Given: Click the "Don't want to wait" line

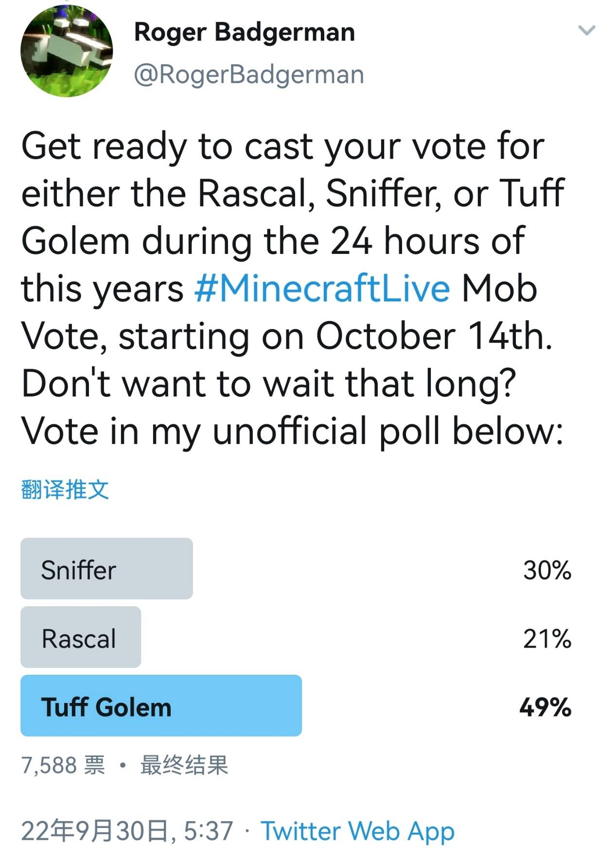Looking at the screenshot, I should [x=268, y=383].
